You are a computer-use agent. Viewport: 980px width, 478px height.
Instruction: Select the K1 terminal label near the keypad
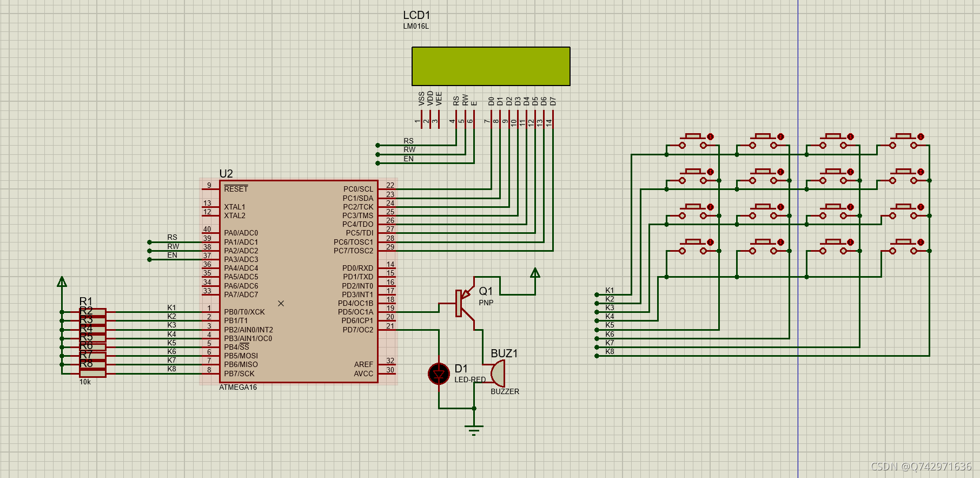pos(610,290)
